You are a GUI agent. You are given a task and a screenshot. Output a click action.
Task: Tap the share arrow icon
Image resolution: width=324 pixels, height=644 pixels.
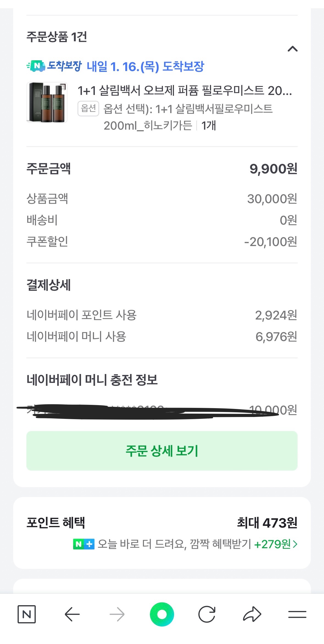point(252,614)
